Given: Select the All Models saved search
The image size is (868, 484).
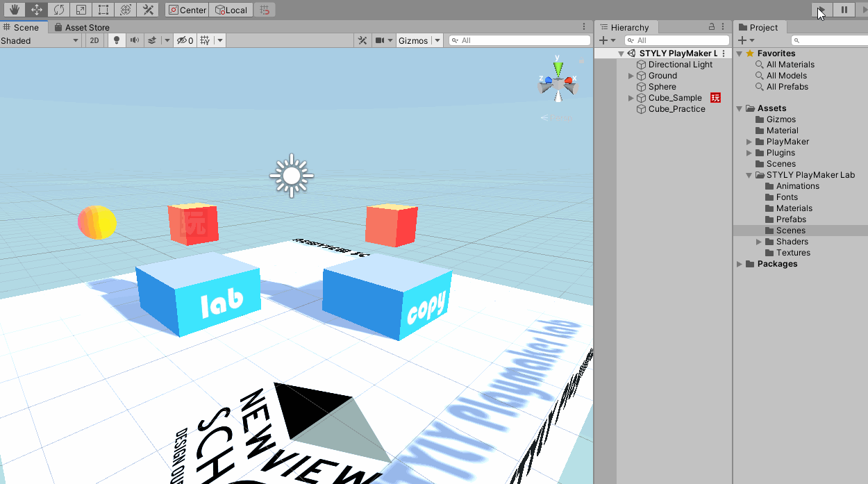Looking at the screenshot, I should pyautogui.click(x=787, y=76).
